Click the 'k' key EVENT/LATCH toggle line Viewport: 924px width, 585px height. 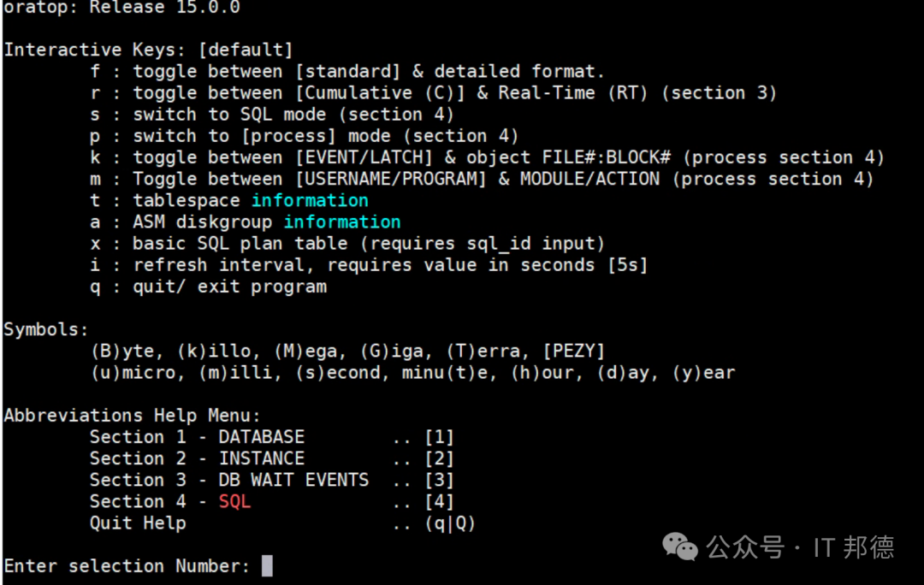[x=488, y=157]
